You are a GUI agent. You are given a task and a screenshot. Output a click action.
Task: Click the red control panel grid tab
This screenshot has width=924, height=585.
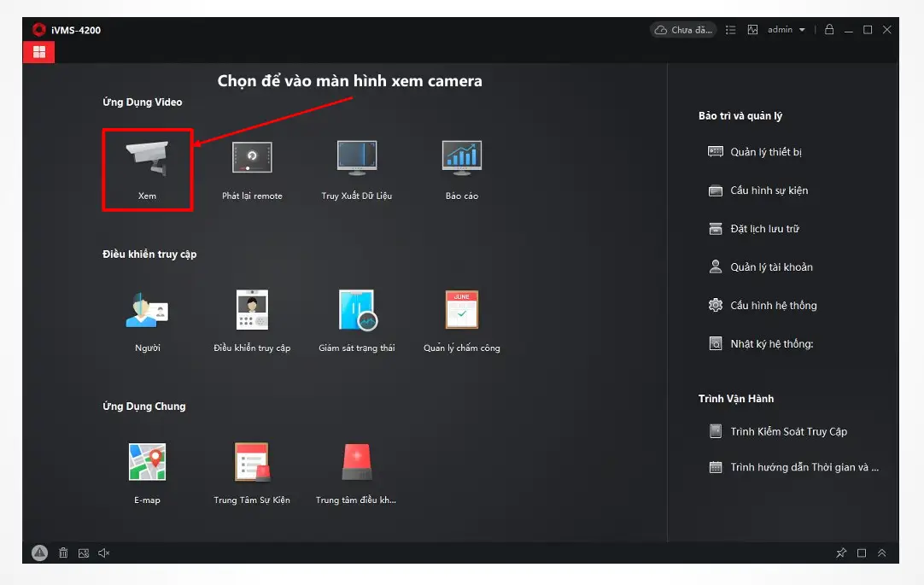coord(38,52)
